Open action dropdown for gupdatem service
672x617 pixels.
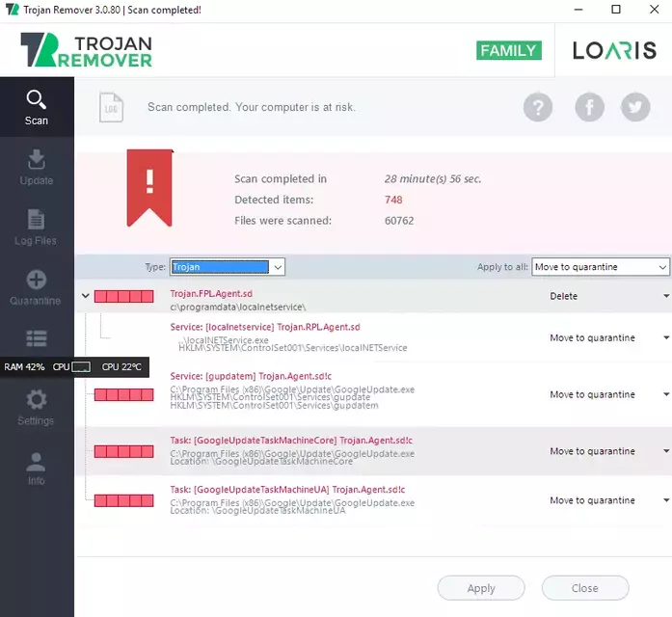[666, 394]
